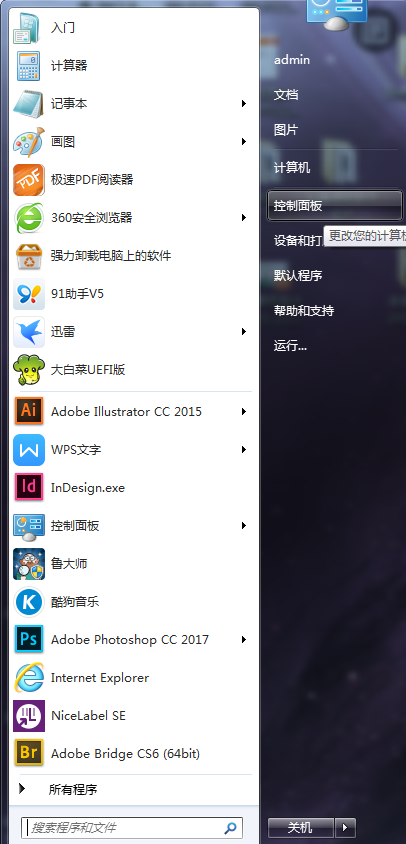Image resolution: width=406 pixels, height=844 pixels.
Task: Launch the 360安全浏览器 green icon
Action: (29, 218)
